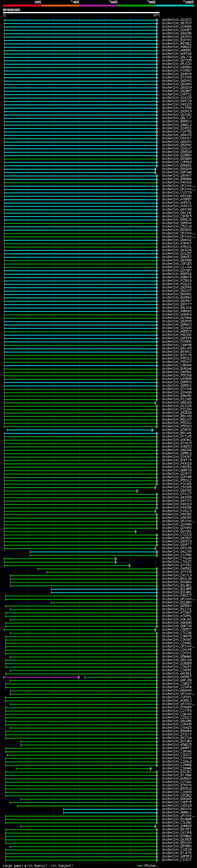Select hit UniRef100_P30264

pyautogui.click(x=177, y=484)
